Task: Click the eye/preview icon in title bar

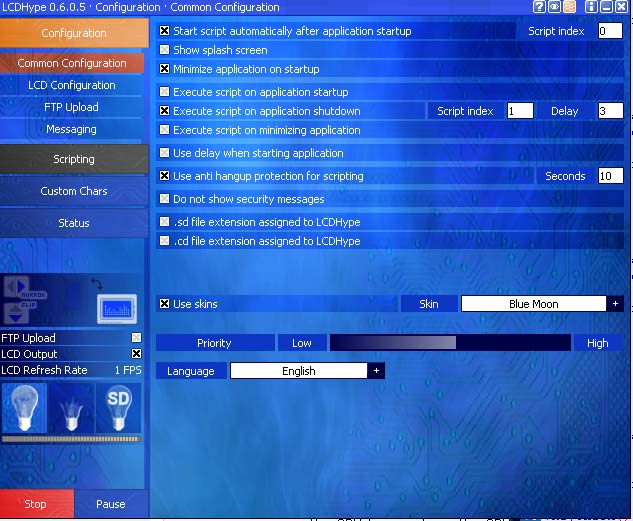Action: 554,7
